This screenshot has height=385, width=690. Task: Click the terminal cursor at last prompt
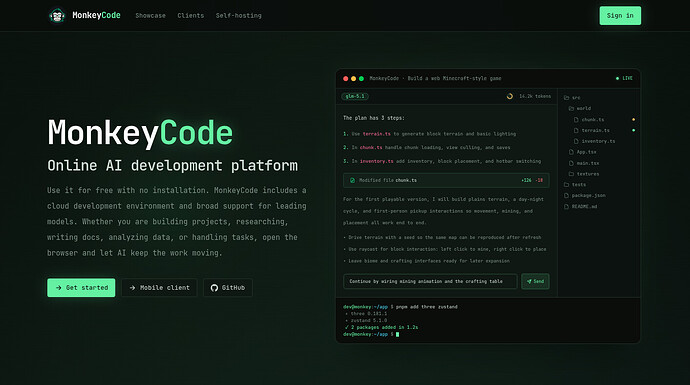coord(397,334)
